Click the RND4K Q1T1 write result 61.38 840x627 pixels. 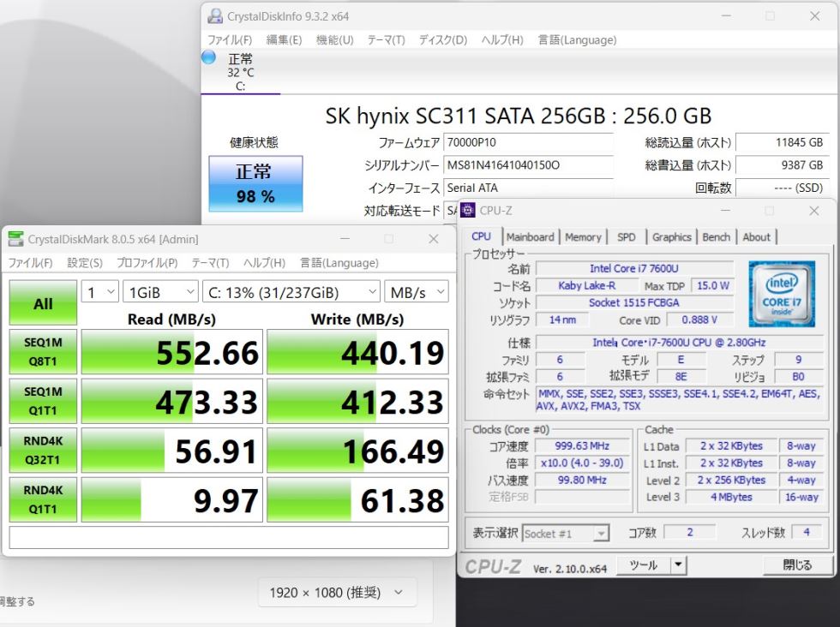click(357, 500)
